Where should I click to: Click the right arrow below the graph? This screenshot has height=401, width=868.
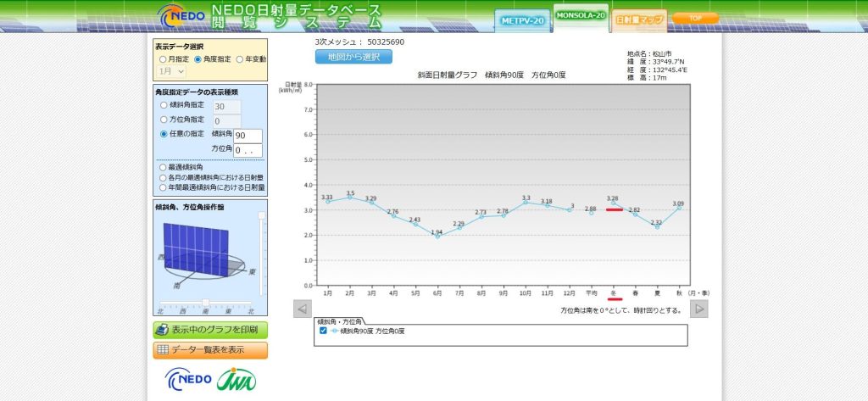(x=699, y=309)
